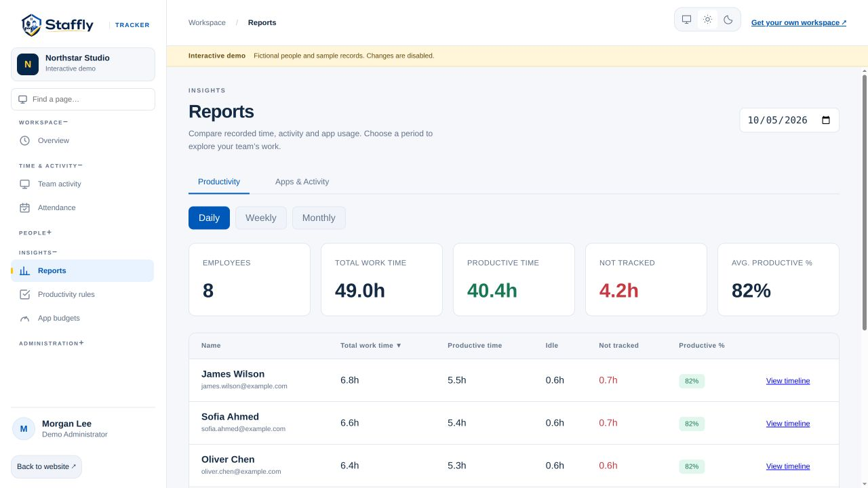
Task: Click the date field 10/05/2026
Action: [789, 120]
